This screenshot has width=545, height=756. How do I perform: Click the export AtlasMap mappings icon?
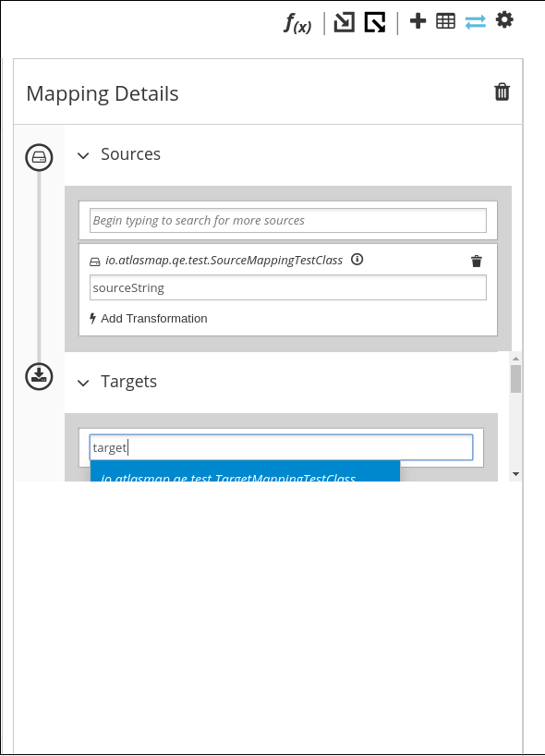[374, 20]
